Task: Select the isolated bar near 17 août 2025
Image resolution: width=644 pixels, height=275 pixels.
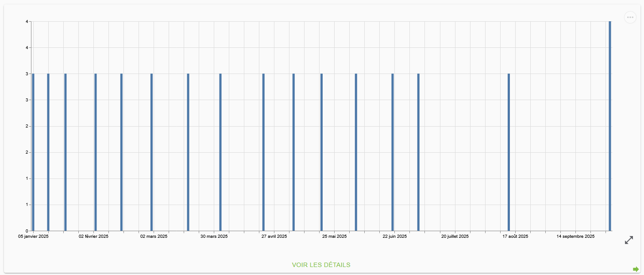Action: click(x=509, y=152)
